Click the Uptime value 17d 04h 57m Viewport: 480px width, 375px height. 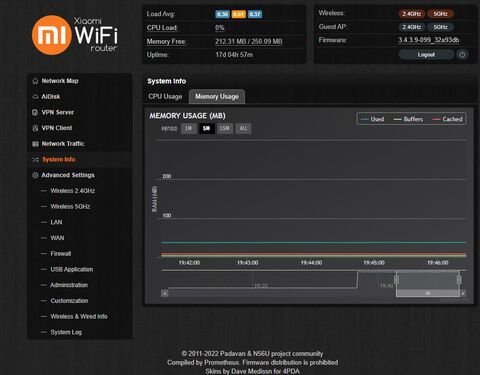click(234, 54)
